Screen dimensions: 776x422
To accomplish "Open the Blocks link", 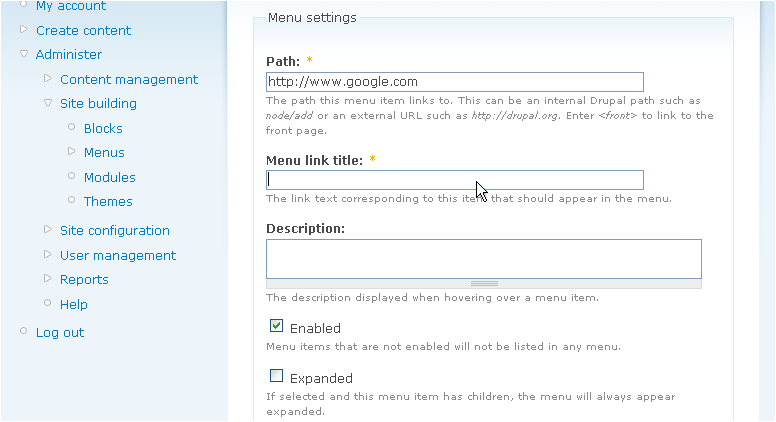I will click(103, 129).
